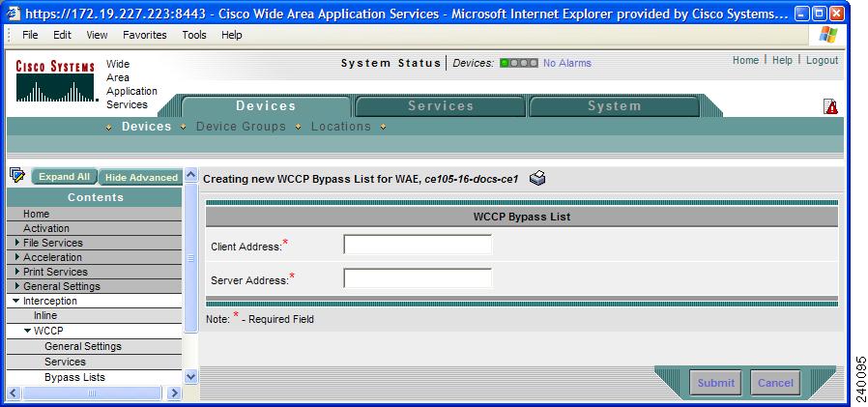Select Device Groups in the sub-navigation

click(241, 127)
